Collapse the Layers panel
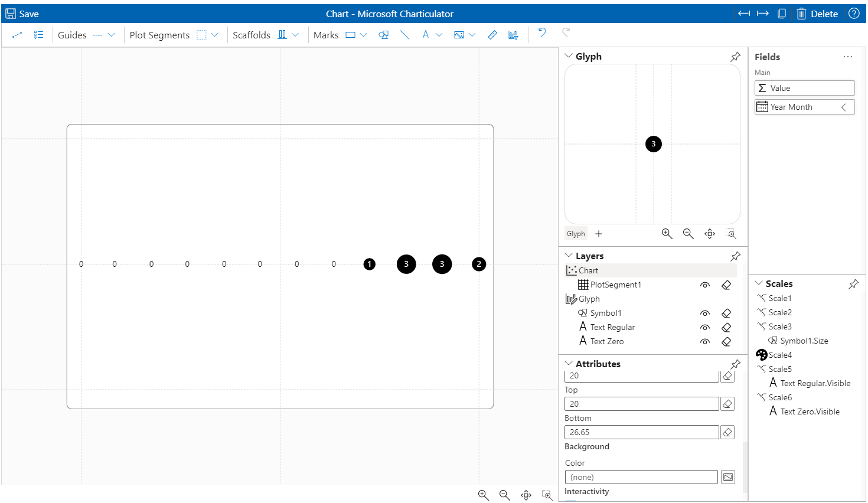Viewport: 868px width, 503px height. point(569,256)
